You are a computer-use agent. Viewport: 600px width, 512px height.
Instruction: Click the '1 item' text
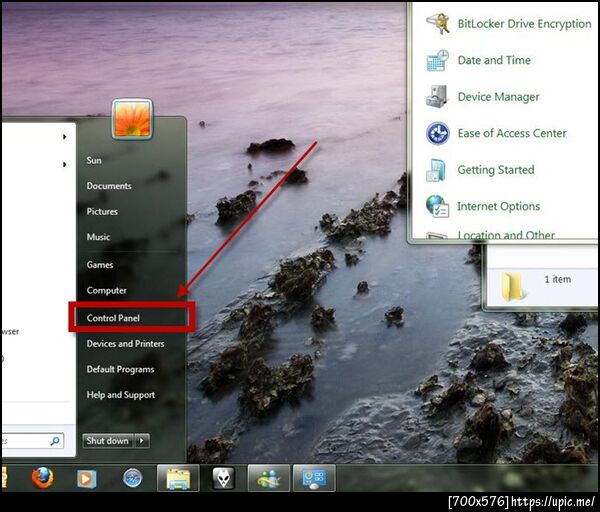(x=558, y=279)
